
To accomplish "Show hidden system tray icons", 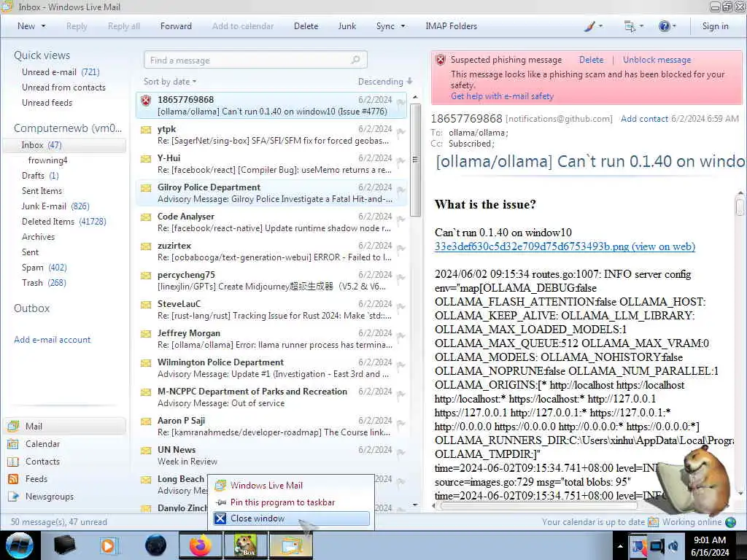I will [620, 546].
